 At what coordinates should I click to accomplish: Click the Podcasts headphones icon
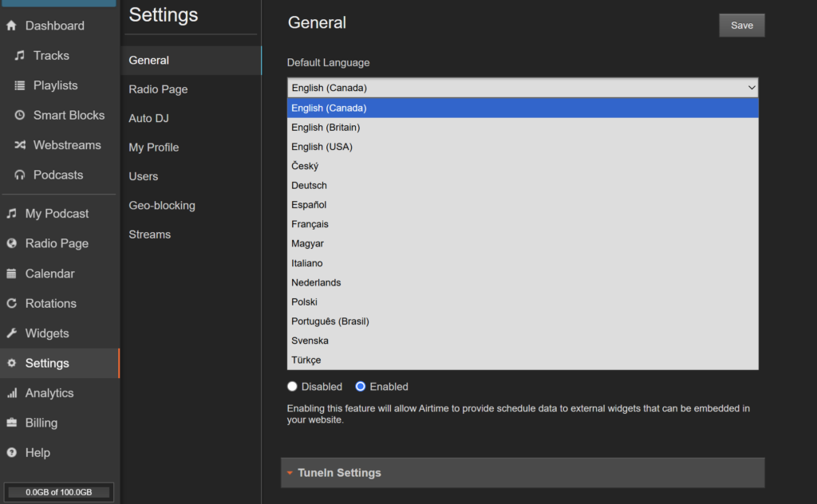(x=20, y=175)
